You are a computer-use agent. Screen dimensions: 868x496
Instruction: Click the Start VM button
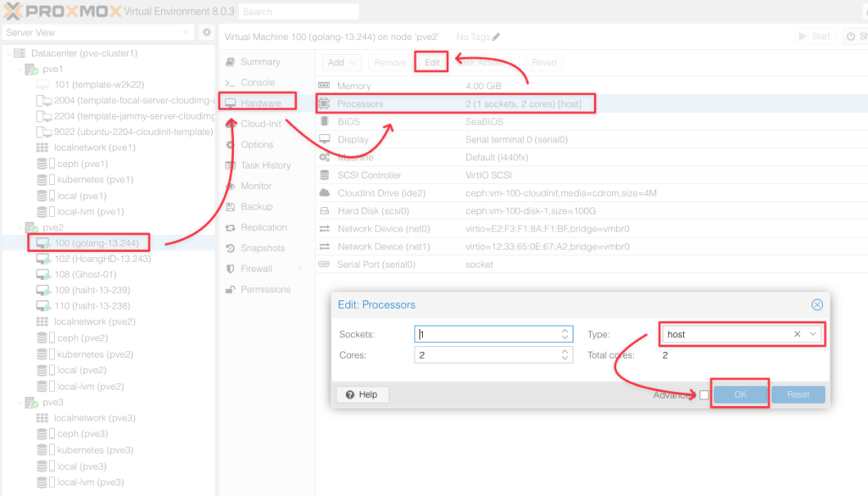point(815,36)
